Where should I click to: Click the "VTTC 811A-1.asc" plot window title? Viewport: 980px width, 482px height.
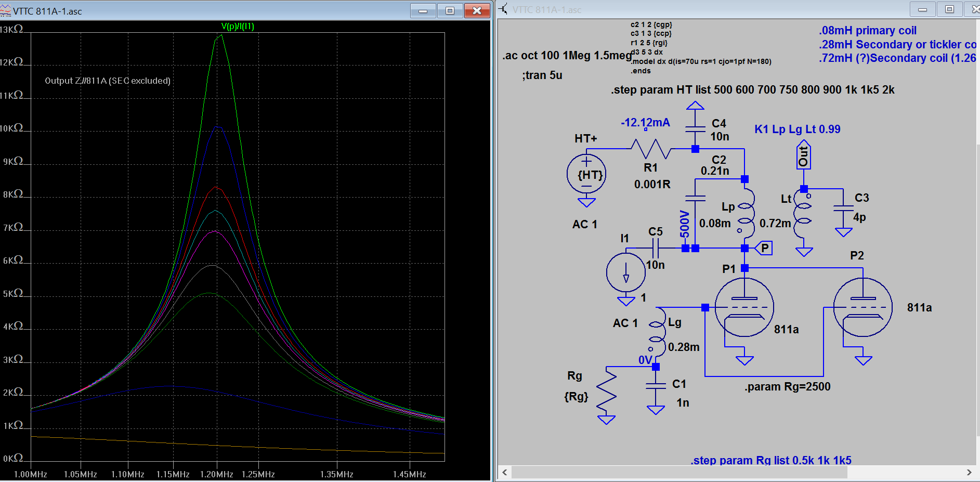pos(47,11)
